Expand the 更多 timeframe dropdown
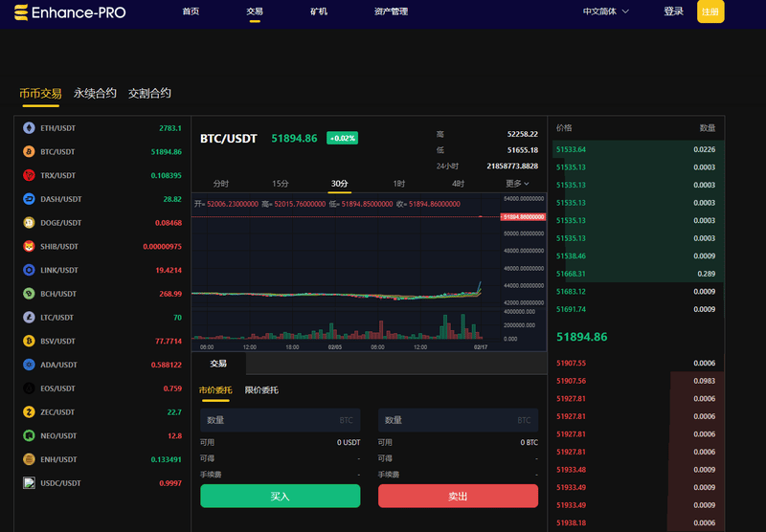 pos(517,184)
